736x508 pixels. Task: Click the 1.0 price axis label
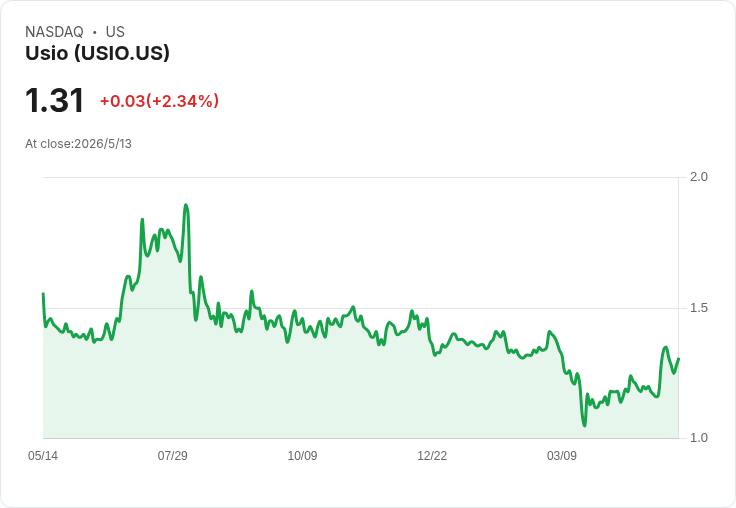(x=698, y=438)
